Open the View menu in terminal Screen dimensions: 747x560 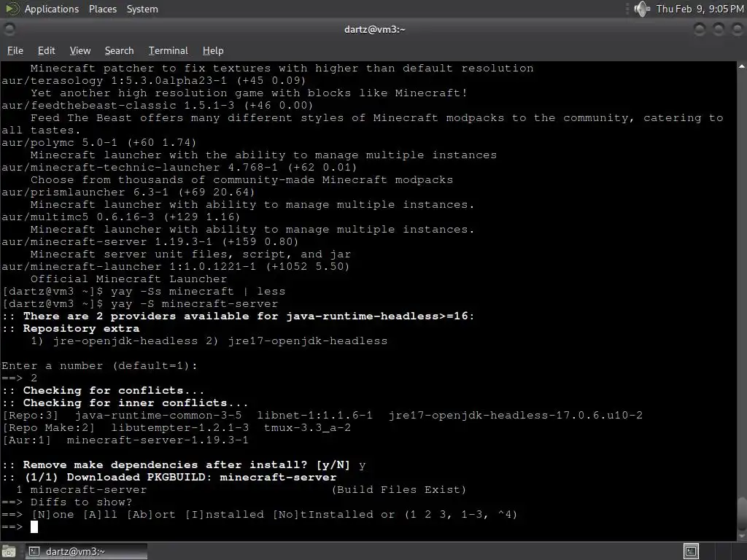click(80, 50)
